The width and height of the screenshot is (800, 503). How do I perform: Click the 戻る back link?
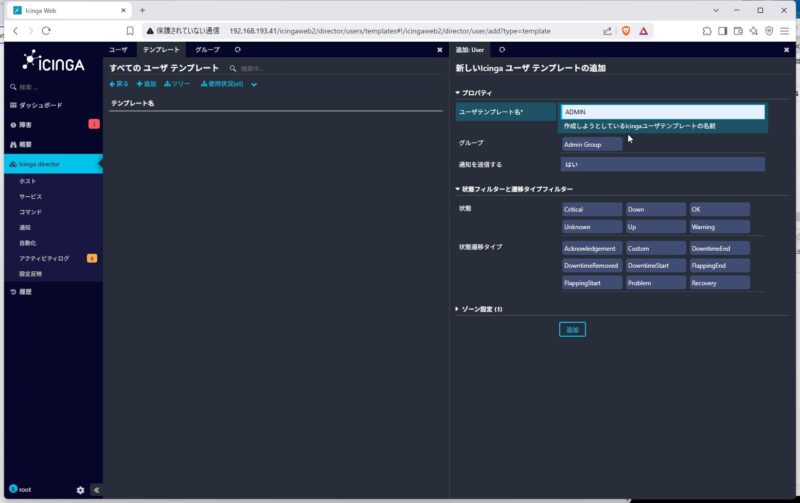(x=119, y=84)
